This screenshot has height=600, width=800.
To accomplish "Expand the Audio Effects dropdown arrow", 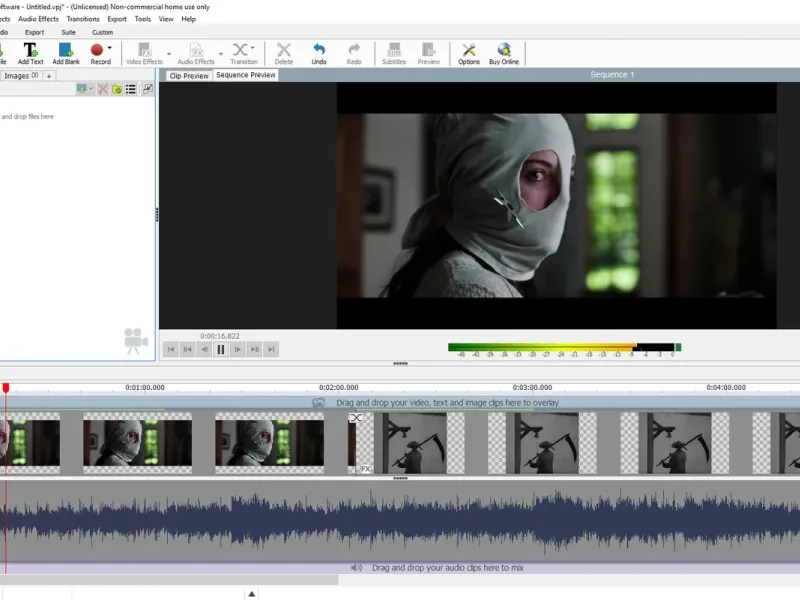I will 221,54.
